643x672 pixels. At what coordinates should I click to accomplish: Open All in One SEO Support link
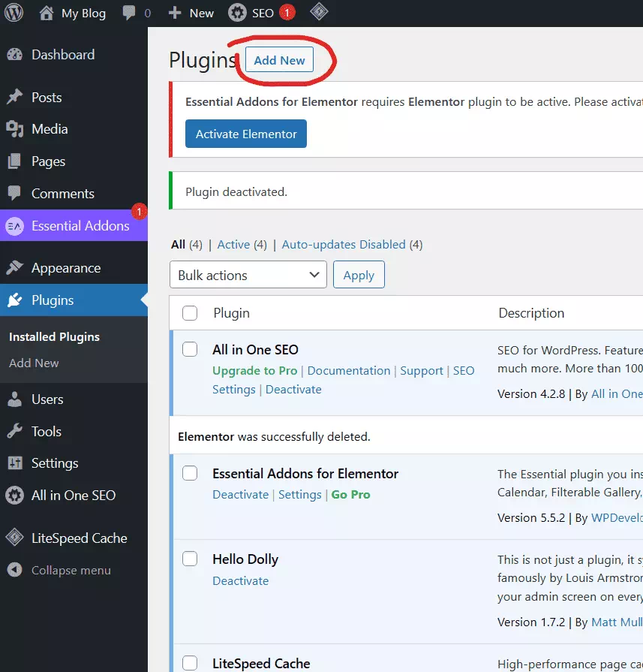click(422, 371)
